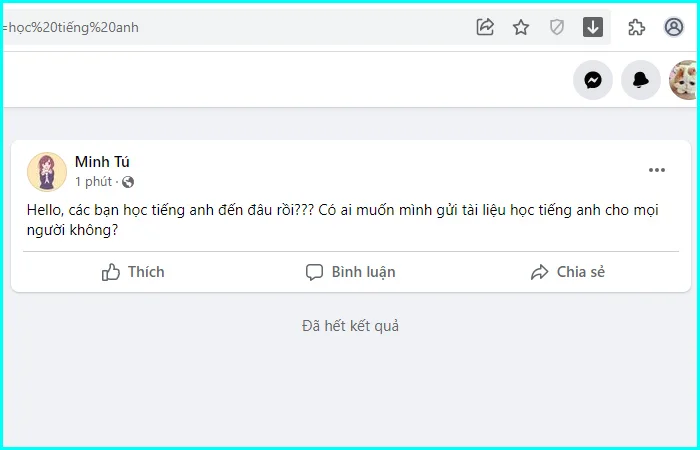700x450 pixels.
Task: Open the account menu via cat avatar
Action: [x=684, y=80]
